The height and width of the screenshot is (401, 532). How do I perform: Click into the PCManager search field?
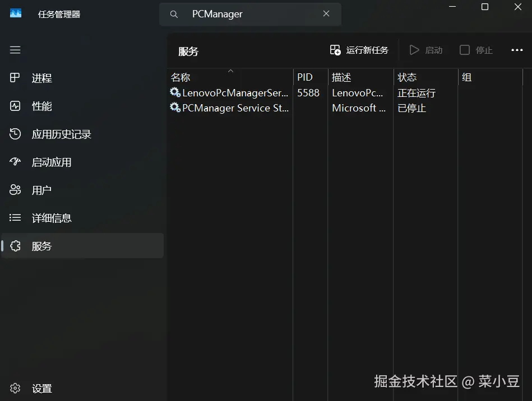251,14
